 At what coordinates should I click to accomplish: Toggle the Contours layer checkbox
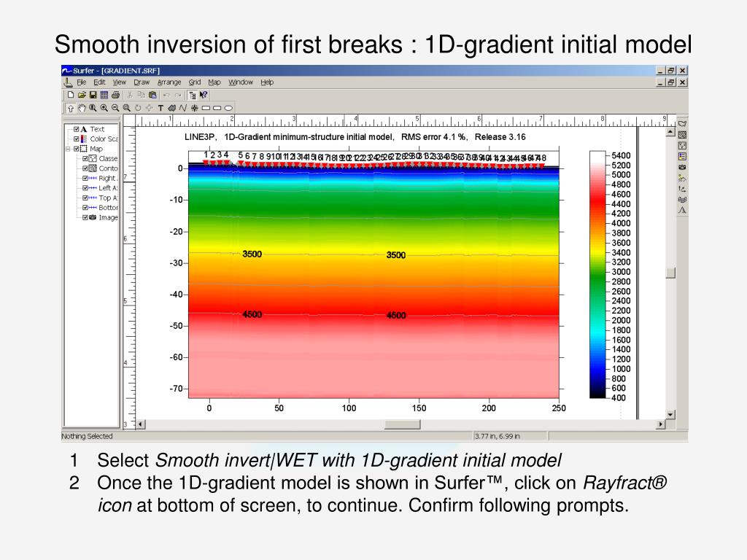[85, 168]
